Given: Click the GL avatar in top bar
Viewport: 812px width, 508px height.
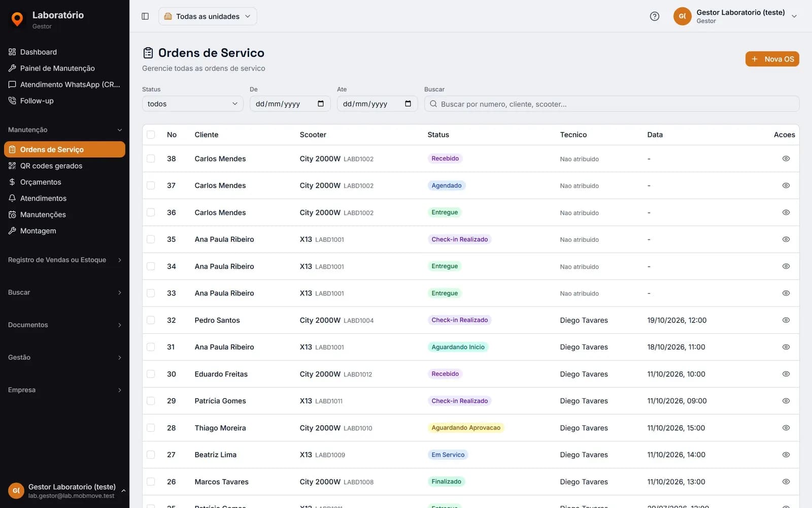Looking at the screenshot, I should click(682, 16).
